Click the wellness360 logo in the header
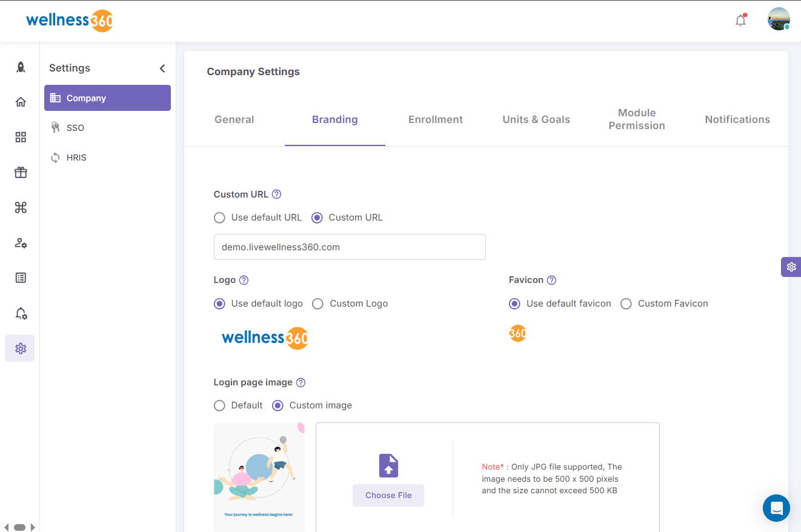This screenshot has height=532, width=801. [70, 21]
